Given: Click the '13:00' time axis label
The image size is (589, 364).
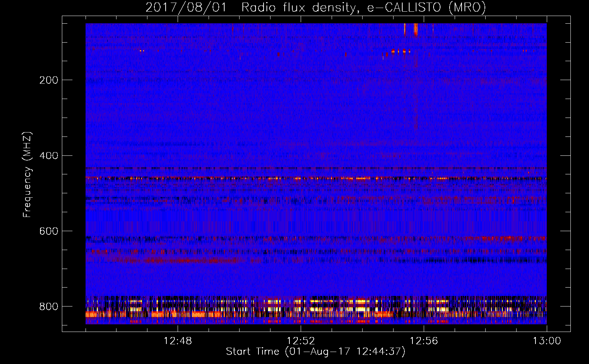Looking at the screenshot, I should 547,341.
